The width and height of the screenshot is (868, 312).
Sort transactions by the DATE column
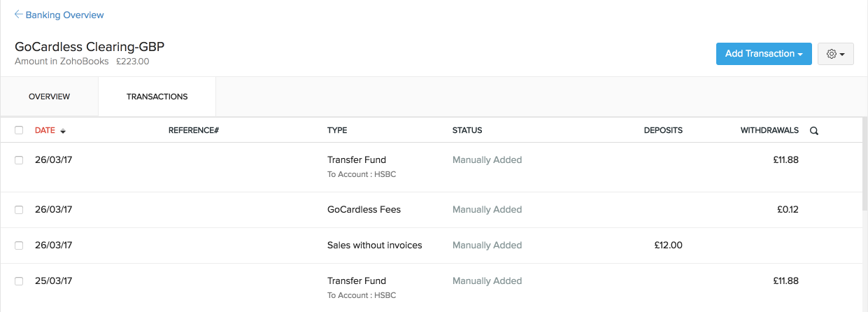[45, 130]
